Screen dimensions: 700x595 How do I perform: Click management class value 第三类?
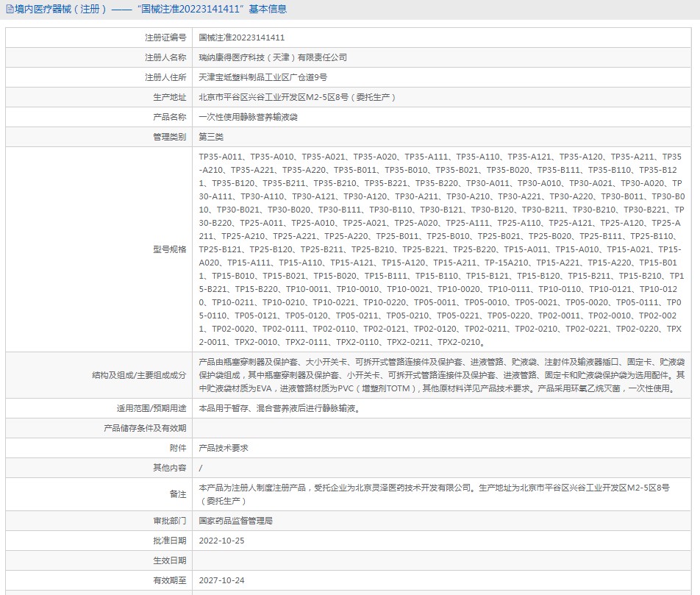tap(211, 137)
